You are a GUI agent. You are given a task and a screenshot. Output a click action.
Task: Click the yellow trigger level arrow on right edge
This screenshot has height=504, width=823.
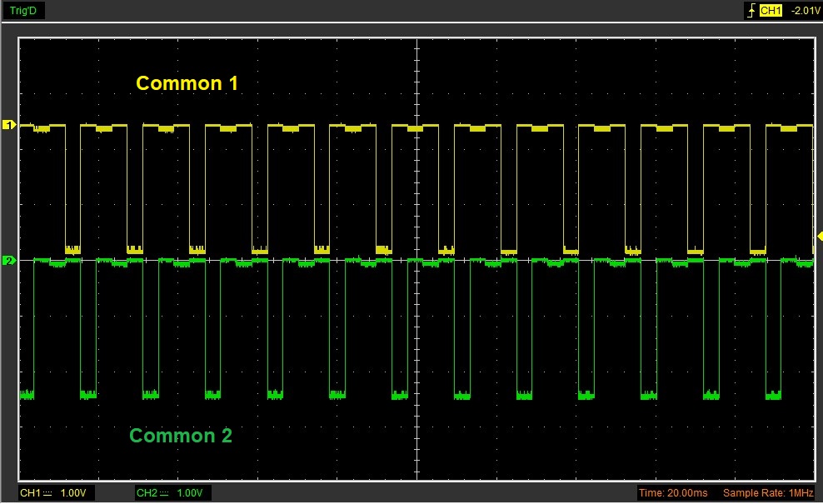click(819, 237)
